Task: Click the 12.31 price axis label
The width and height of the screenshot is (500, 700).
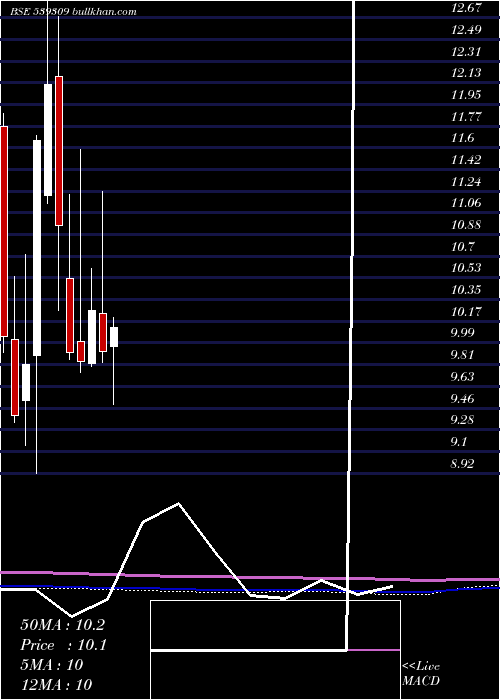Action: (x=466, y=52)
